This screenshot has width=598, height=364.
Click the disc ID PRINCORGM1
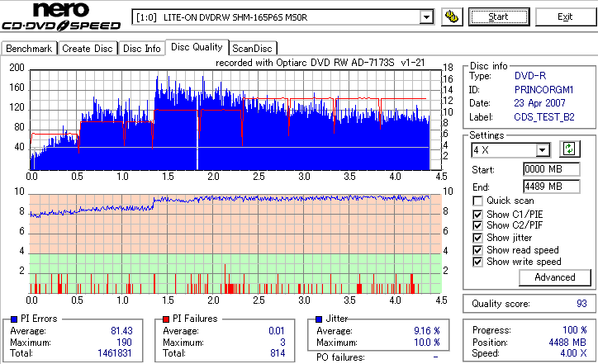pos(543,90)
